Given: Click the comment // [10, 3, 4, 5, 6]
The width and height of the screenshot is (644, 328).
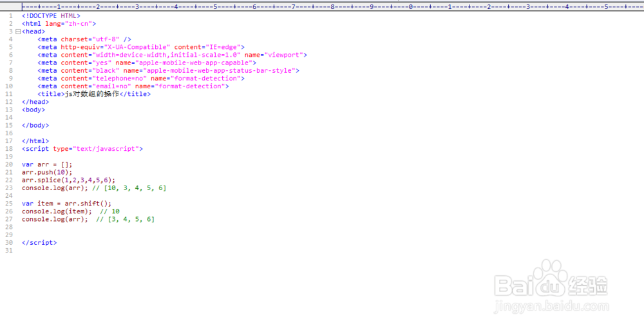Looking at the screenshot, I should click(129, 188).
